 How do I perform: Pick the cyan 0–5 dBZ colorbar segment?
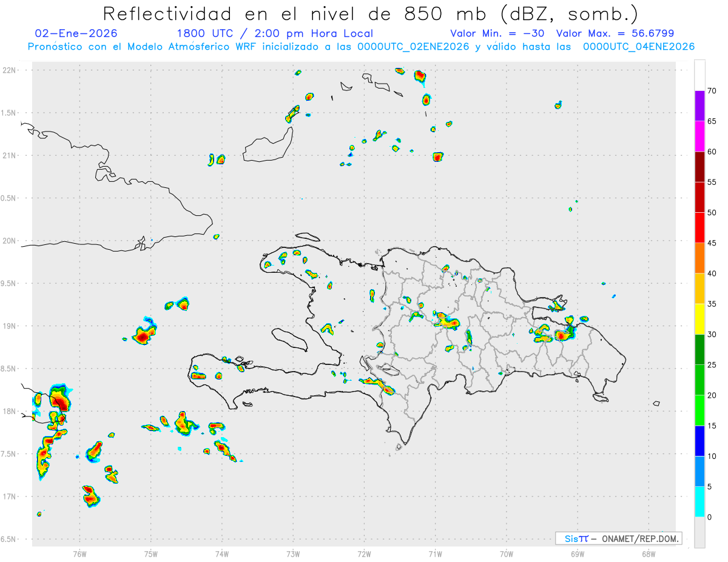click(699, 502)
